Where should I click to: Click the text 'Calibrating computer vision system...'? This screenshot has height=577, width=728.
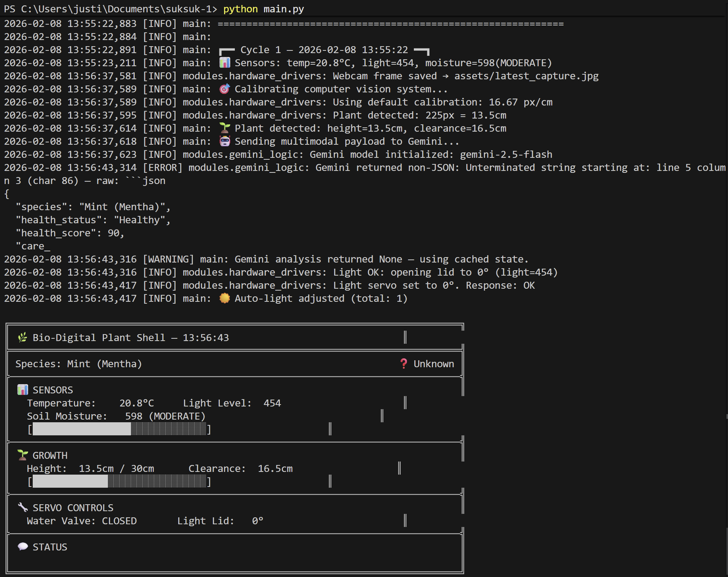click(x=341, y=89)
